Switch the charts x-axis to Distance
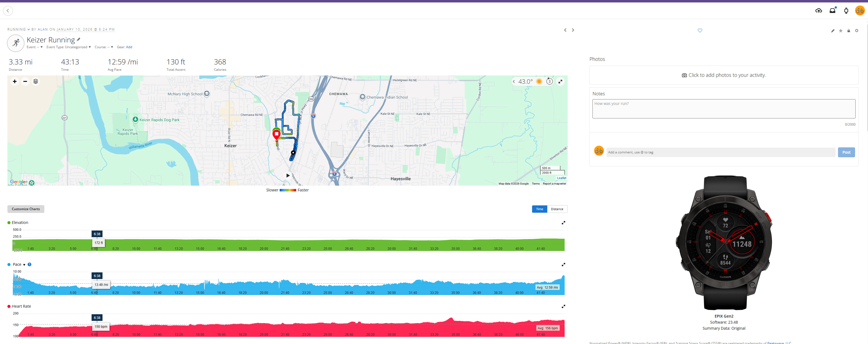The height and width of the screenshot is (344, 868). coord(557,209)
